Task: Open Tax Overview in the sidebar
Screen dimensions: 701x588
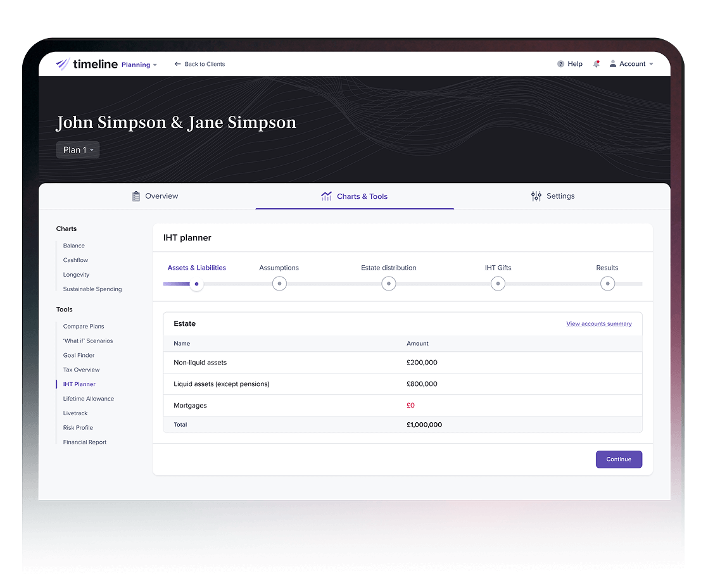Action: (81, 370)
